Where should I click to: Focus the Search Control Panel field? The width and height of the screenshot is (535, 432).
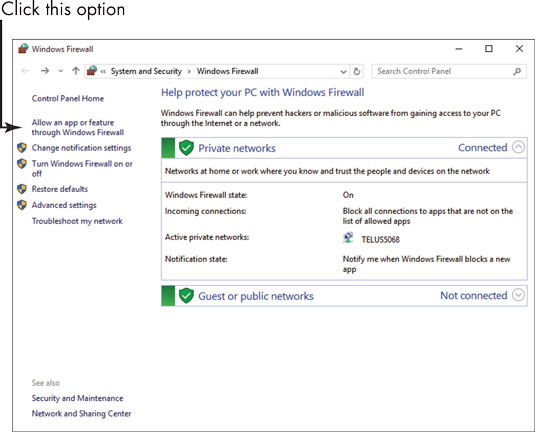448,71
